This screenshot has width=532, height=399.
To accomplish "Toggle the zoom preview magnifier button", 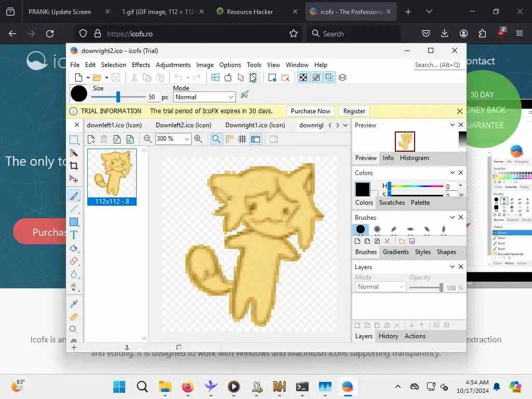I will (x=216, y=139).
